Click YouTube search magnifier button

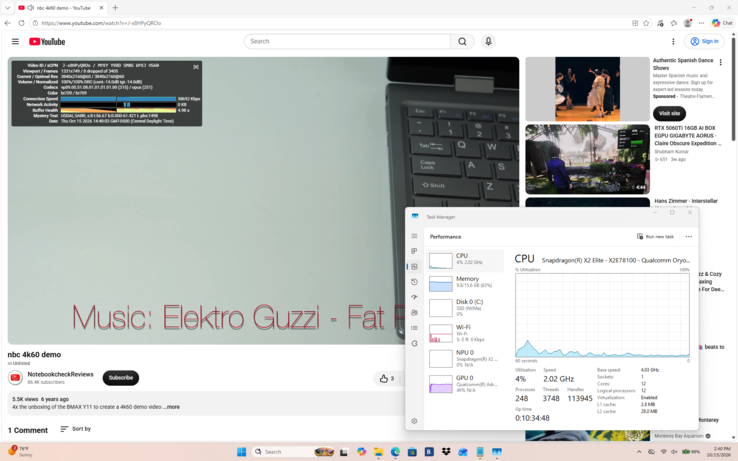click(x=462, y=41)
